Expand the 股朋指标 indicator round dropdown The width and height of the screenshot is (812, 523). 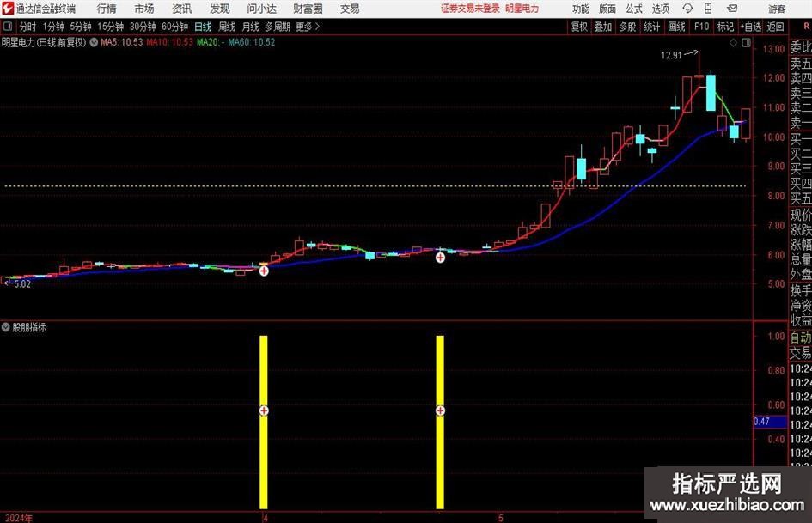[6, 327]
